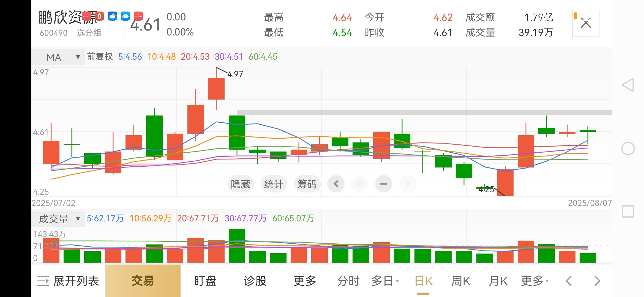Tap the Android recent apps square
Image resolution: width=644 pixels, height=297 pixels.
pyautogui.click(x=628, y=211)
